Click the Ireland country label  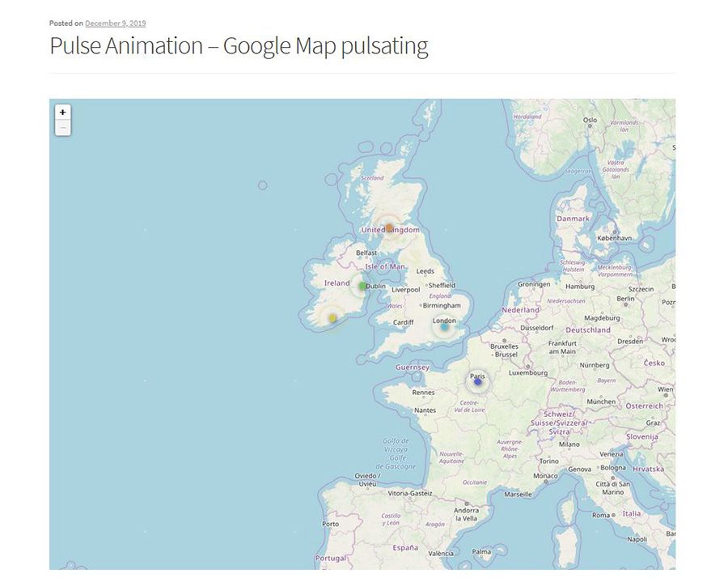pos(337,283)
